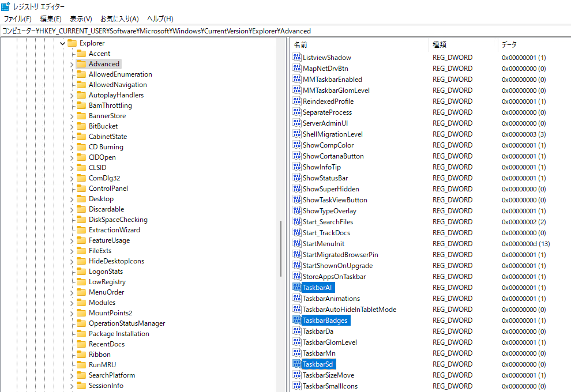The height and width of the screenshot is (392, 571).
Task: Expand the MenuOrder key arrow
Action: click(72, 293)
